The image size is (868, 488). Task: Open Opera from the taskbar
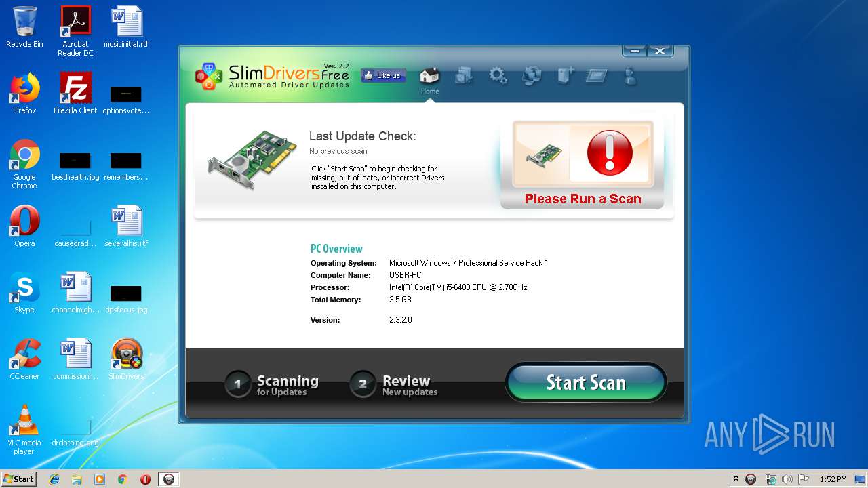[x=145, y=479]
